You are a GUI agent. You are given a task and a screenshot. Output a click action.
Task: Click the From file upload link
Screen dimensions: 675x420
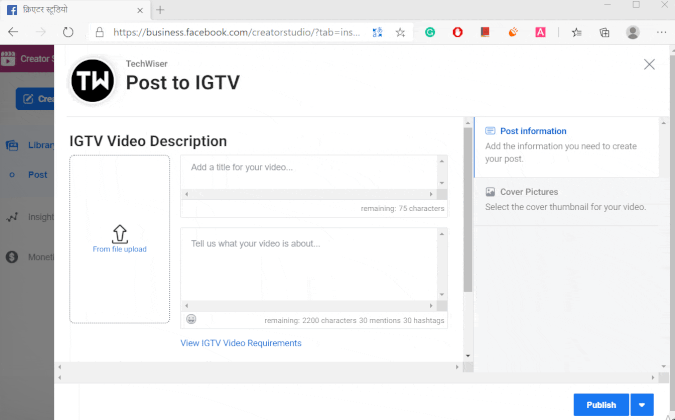[120, 249]
